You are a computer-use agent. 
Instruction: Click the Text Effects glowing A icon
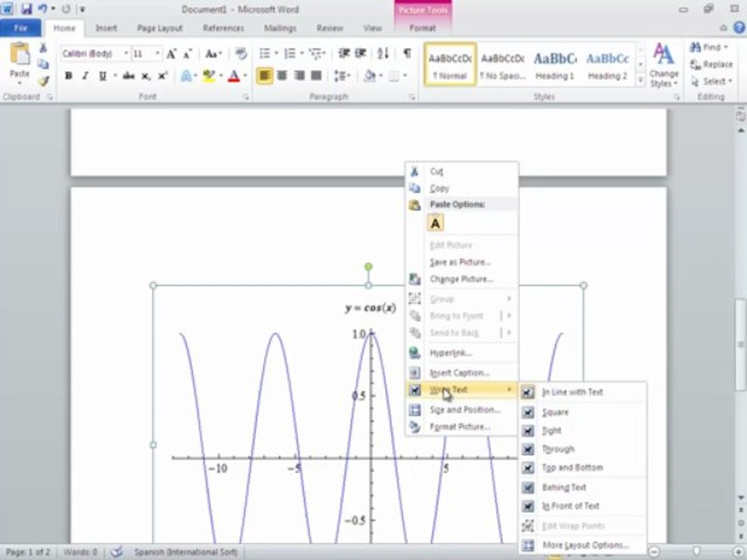(186, 75)
